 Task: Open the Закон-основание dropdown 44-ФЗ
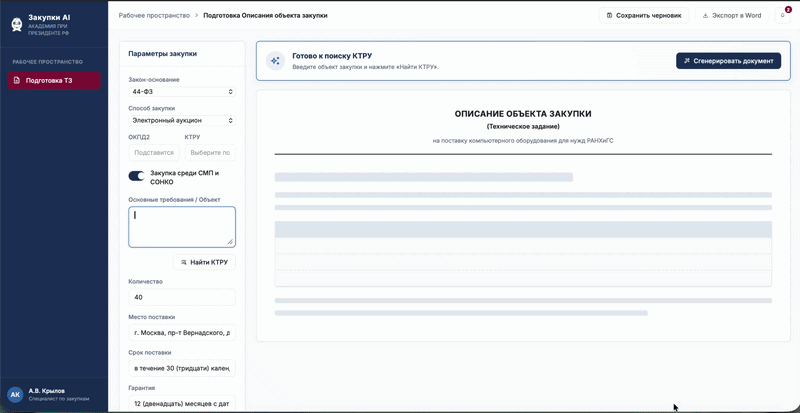[x=182, y=92]
